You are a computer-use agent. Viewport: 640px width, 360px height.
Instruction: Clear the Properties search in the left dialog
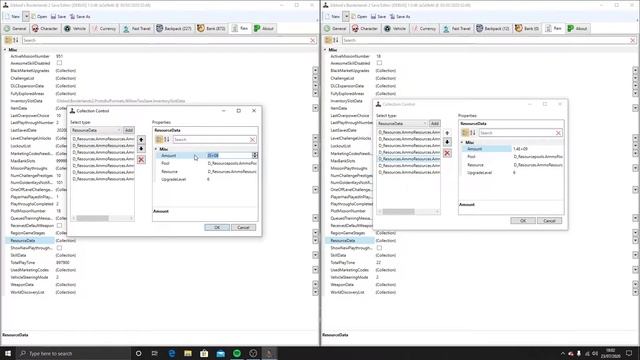click(253, 140)
